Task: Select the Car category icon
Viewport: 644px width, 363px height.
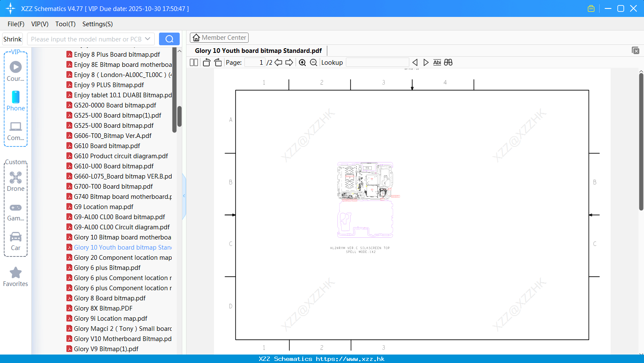Action: (x=16, y=241)
